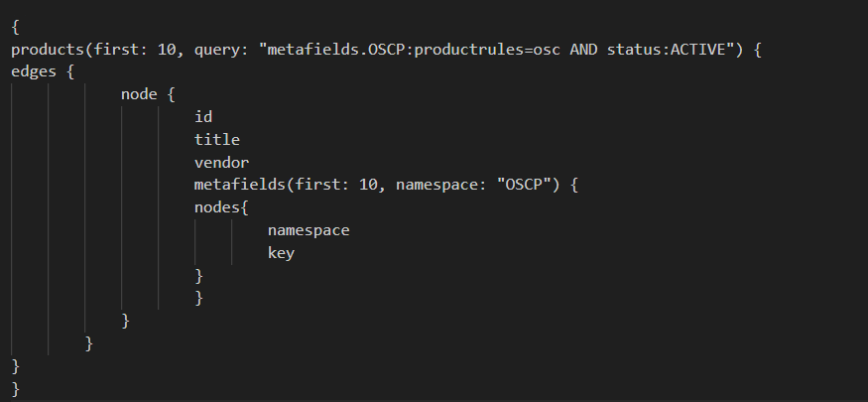Click the "key" field

point(281,254)
